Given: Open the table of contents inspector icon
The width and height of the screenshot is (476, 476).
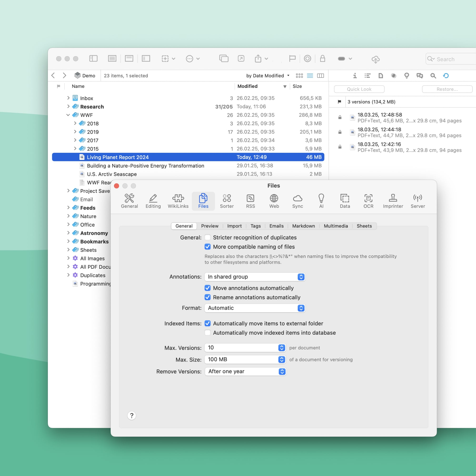Looking at the screenshot, I should click(x=368, y=76).
